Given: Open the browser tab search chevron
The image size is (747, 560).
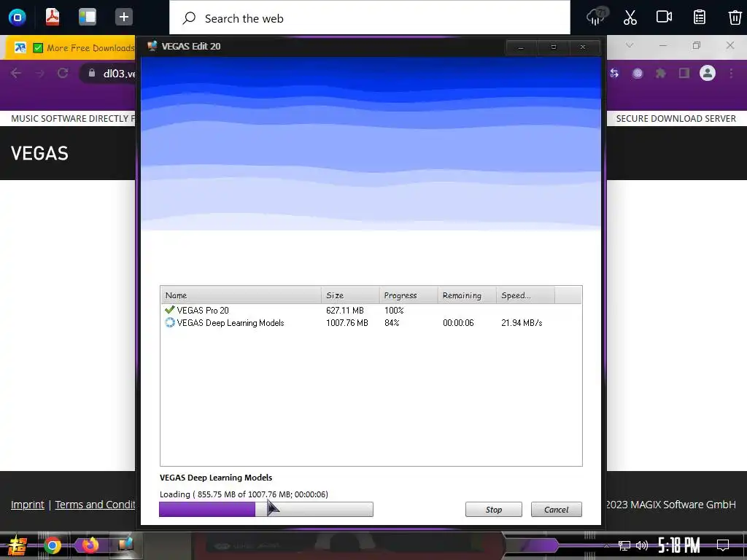Looking at the screenshot, I should pyautogui.click(x=630, y=45).
